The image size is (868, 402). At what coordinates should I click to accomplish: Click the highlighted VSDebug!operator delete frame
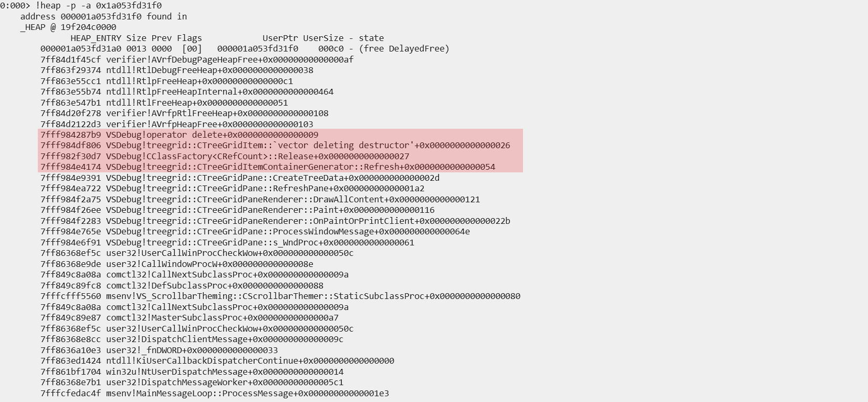179,135
